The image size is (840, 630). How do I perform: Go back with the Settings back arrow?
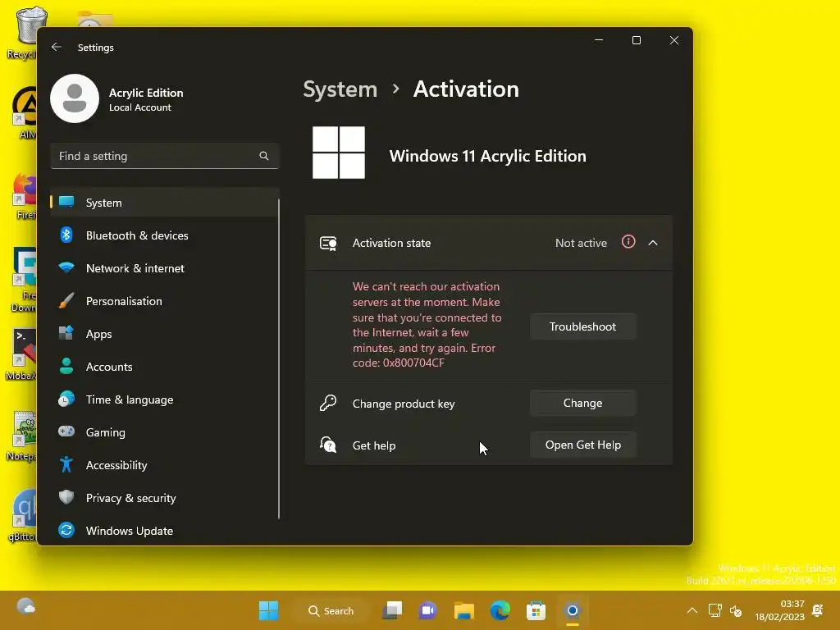[x=57, y=47]
